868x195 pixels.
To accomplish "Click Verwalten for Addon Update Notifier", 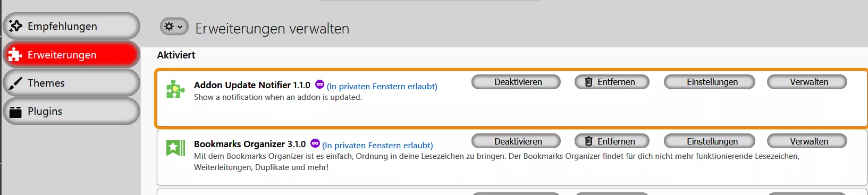I will (x=807, y=82).
